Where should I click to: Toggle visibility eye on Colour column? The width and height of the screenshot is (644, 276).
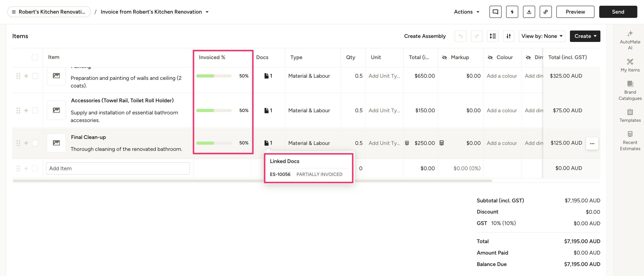pyautogui.click(x=490, y=57)
